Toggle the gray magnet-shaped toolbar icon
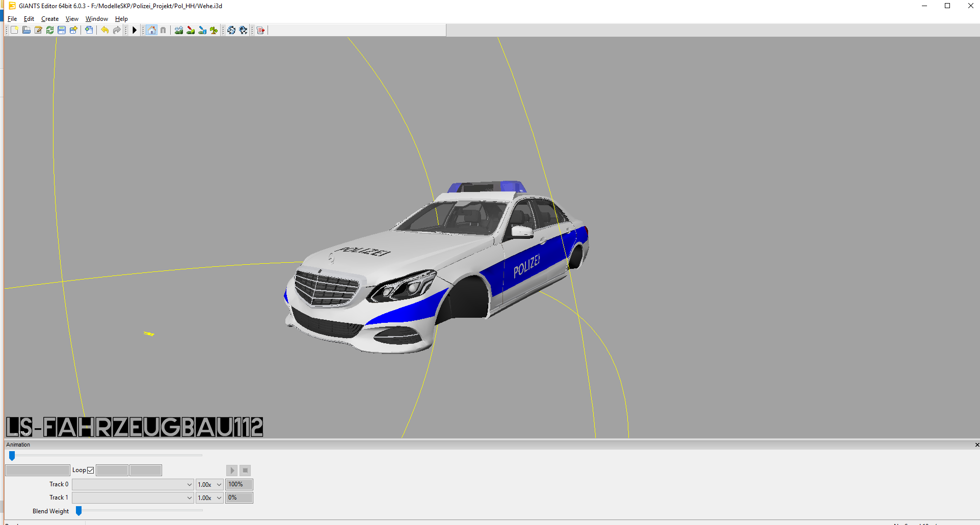980x525 pixels. pyautogui.click(x=163, y=30)
